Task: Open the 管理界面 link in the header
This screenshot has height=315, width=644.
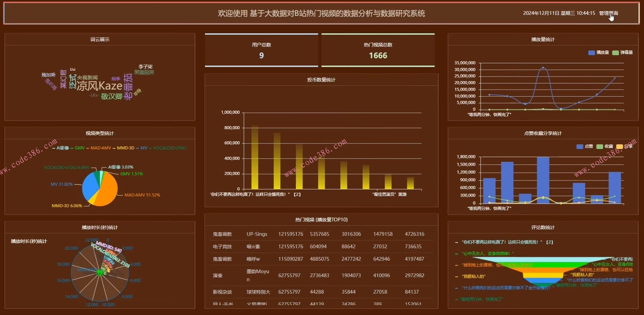Action: [608, 13]
